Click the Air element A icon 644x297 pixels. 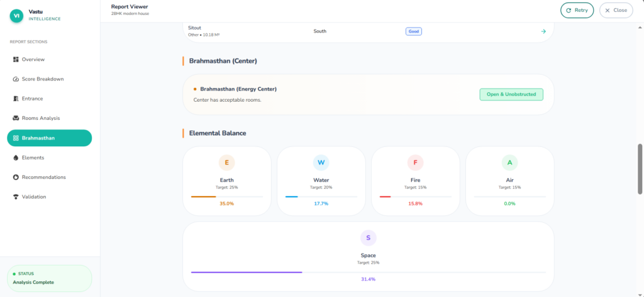[509, 163]
